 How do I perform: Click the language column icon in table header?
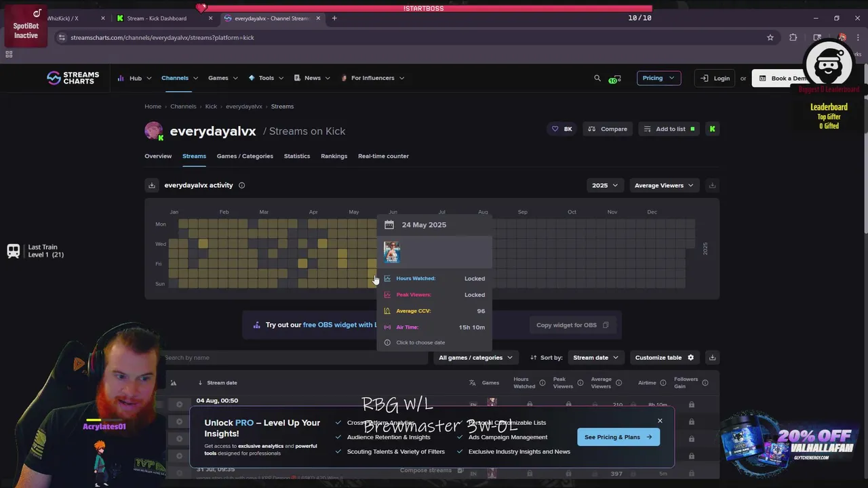473,383
